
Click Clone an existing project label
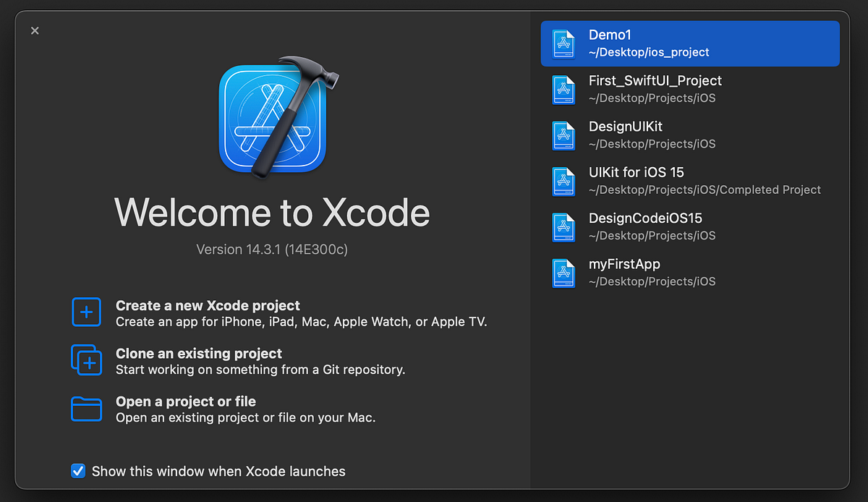point(198,354)
